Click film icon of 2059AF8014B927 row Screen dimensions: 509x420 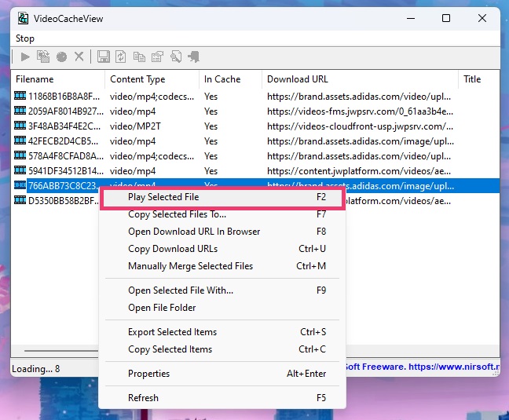pyautogui.click(x=20, y=111)
